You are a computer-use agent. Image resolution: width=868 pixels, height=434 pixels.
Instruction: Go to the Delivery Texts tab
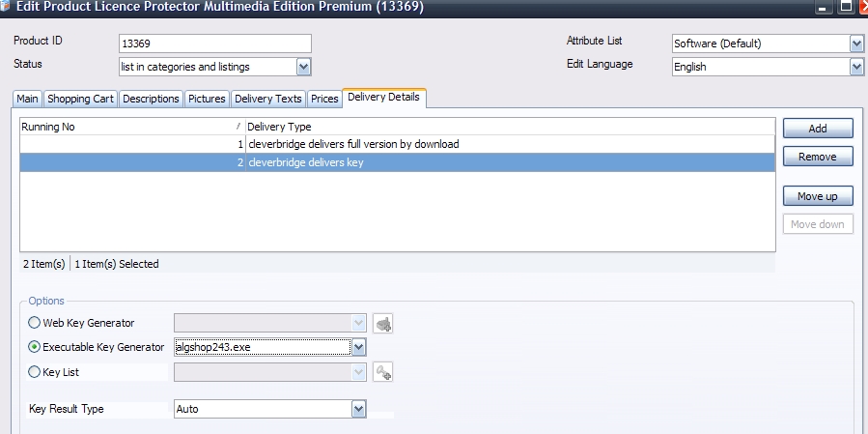[x=267, y=99]
